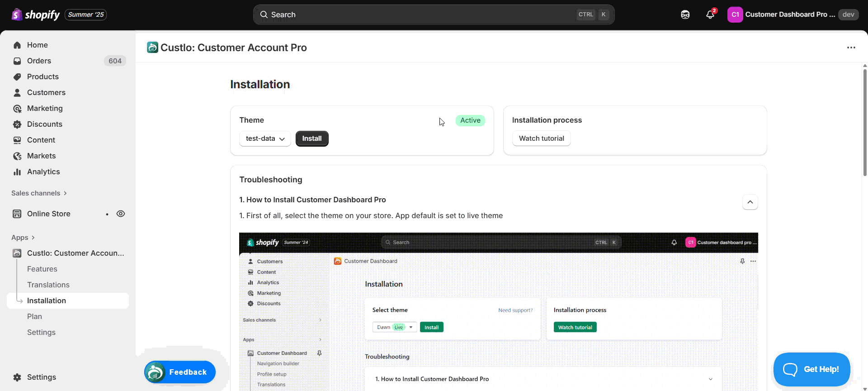868x391 pixels.
Task: Click the Settings gear icon at bottom
Action: coord(17,377)
